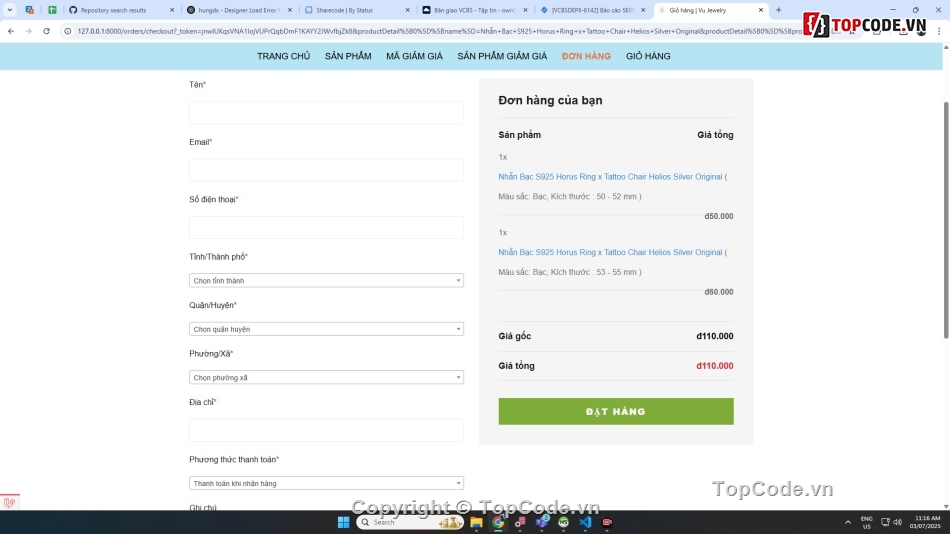Image resolution: width=950 pixels, height=534 pixels.
Task: Open Microsoft Teams from the taskbar
Action: coord(541,522)
